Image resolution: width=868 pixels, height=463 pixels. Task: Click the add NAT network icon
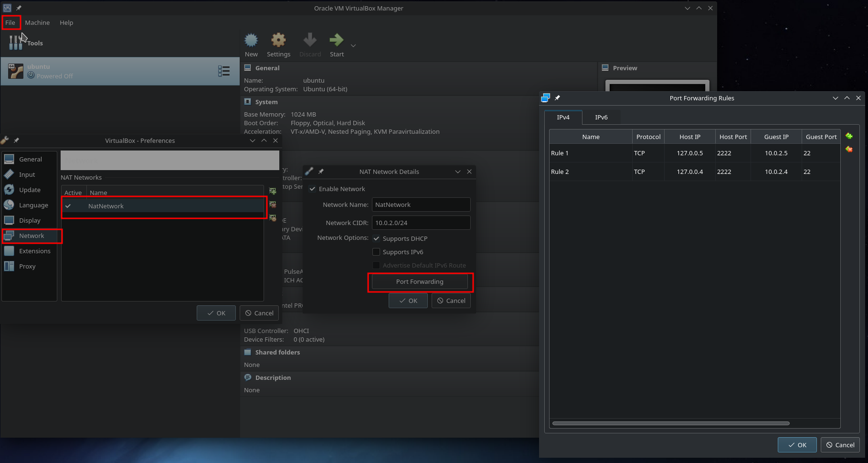click(x=273, y=191)
